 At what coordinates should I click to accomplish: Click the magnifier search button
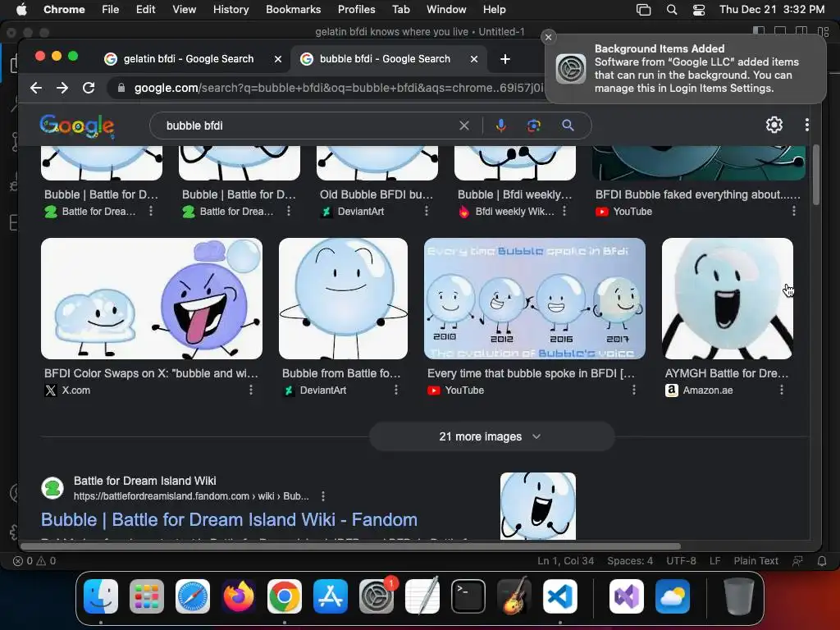(x=568, y=126)
